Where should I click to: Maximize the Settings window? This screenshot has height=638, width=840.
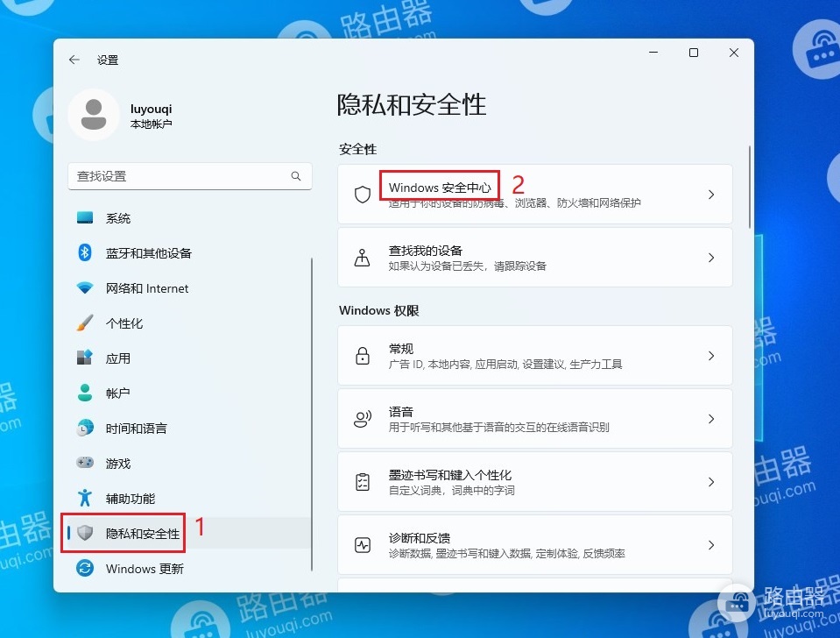[x=693, y=53]
